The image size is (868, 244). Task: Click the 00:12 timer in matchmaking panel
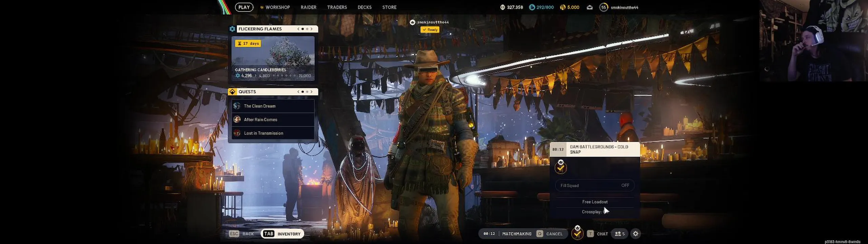click(558, 149)
